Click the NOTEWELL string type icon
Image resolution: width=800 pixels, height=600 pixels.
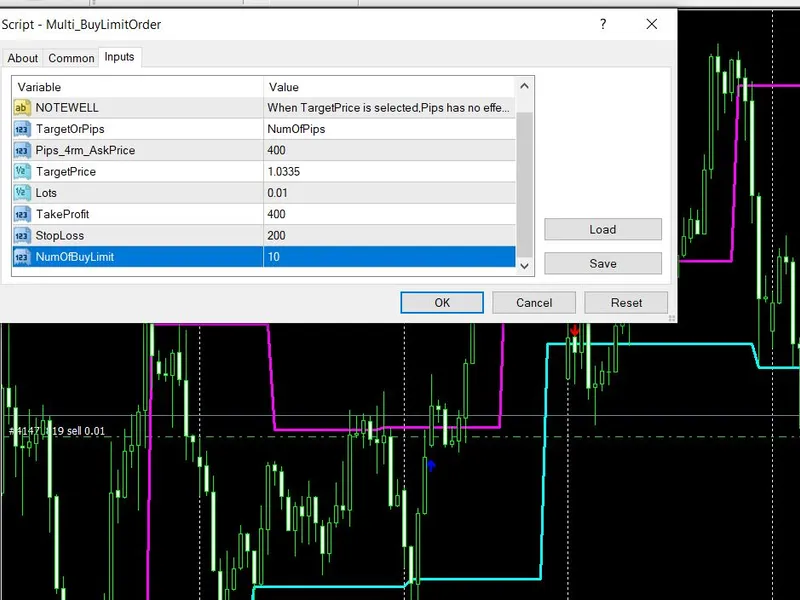pyautogui.click(x=22, y=107)
